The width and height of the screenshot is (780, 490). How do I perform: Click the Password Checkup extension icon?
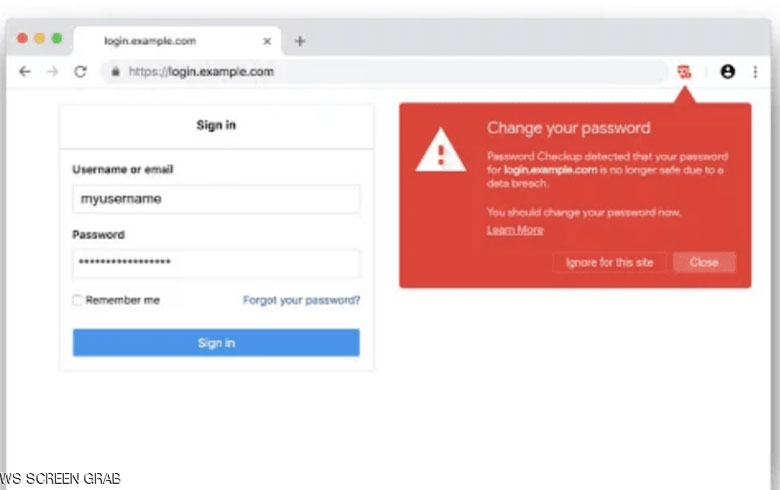tap(684, 71)
